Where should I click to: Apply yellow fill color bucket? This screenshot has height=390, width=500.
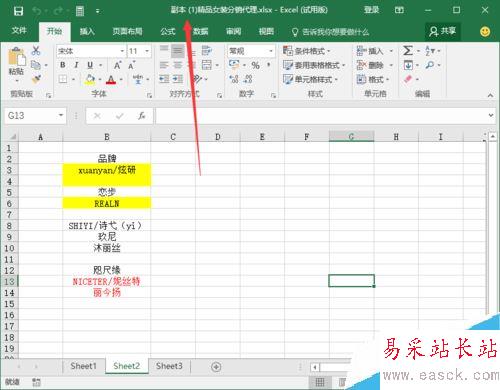[x=90, y=79]
